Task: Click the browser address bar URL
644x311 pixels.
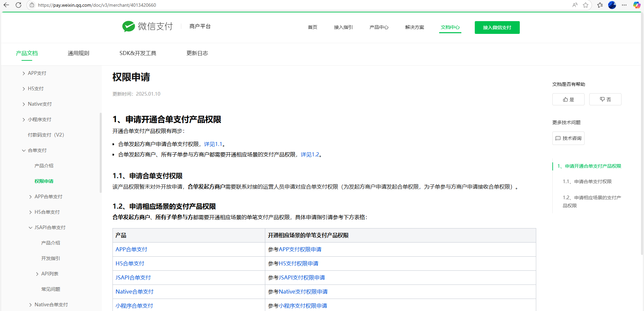Action: click(97, 5)
